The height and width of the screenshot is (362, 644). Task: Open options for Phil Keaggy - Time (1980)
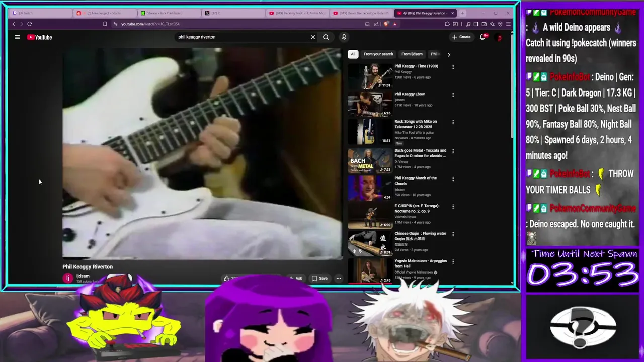pos(453,67)
